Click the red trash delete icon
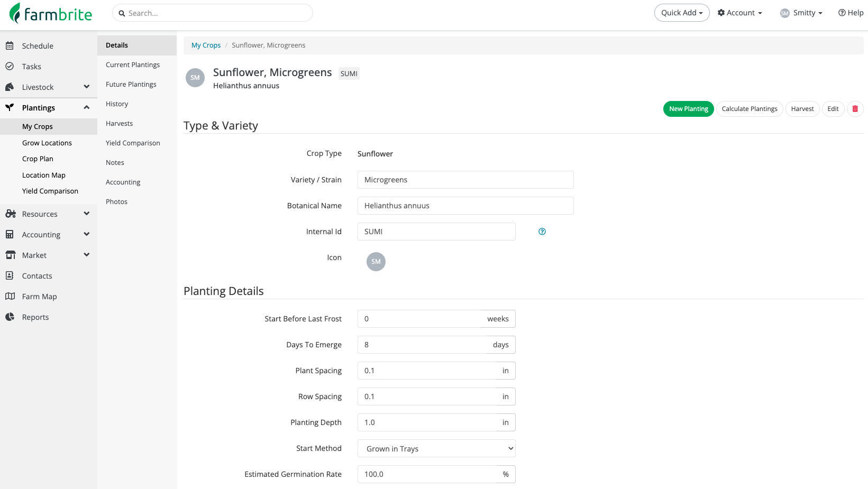This screenshot has height=489, width=868. (855, 109)
